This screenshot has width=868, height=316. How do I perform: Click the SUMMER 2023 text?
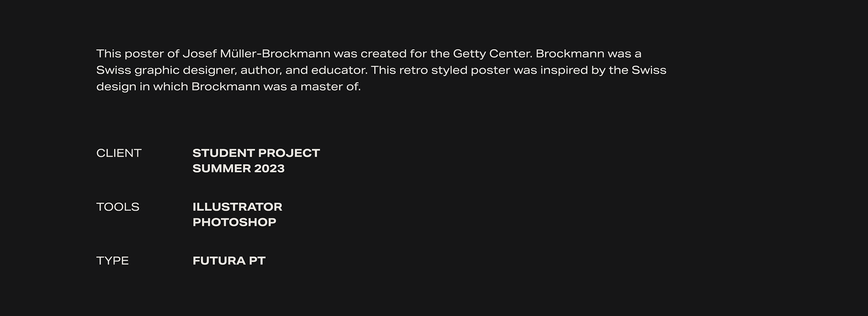pos(239,168)
